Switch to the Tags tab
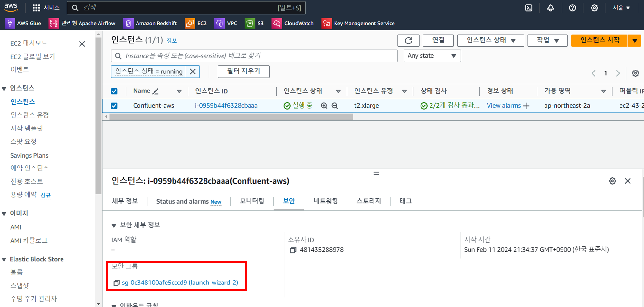Screen dimensions: 644x307 click(406, 201)
